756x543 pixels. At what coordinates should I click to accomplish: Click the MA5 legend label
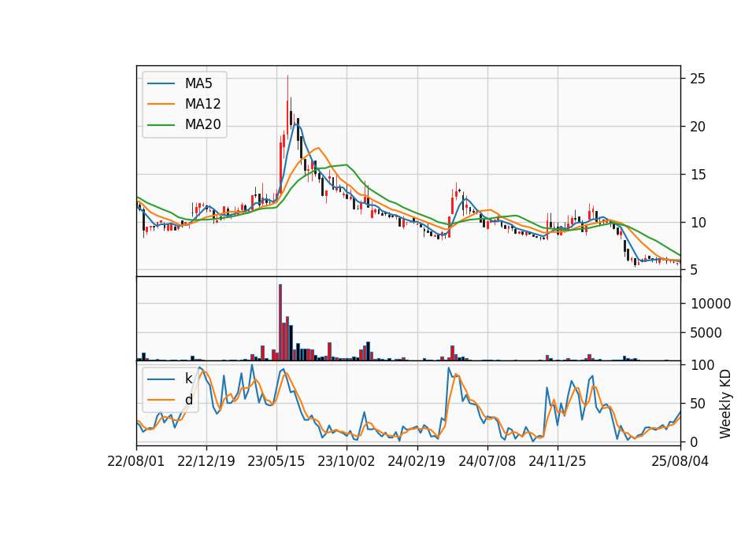point(198,83)
